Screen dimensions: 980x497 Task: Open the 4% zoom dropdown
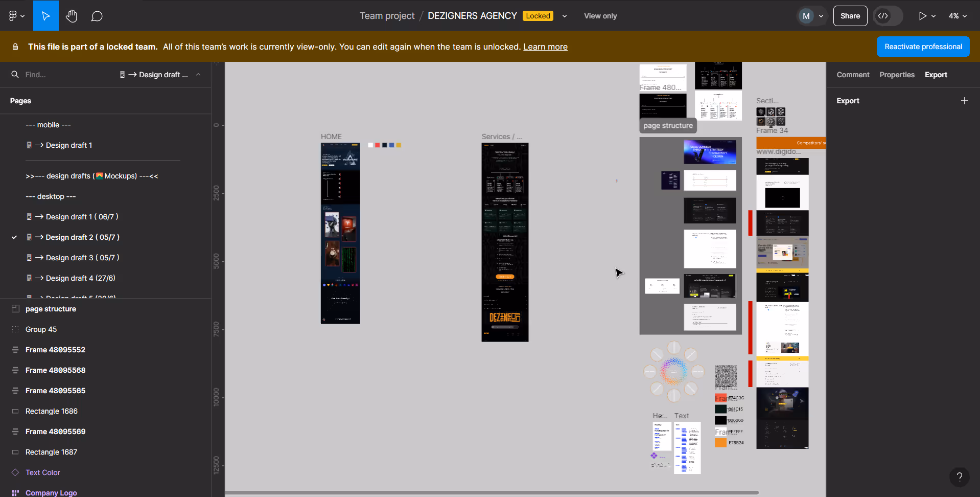click(x=958, y=16)
